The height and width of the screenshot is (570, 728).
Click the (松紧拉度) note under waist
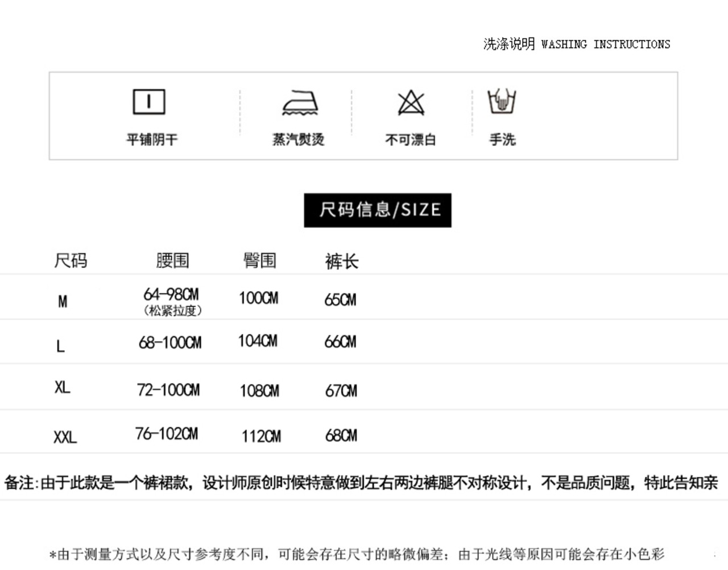[x=173, y=311]
